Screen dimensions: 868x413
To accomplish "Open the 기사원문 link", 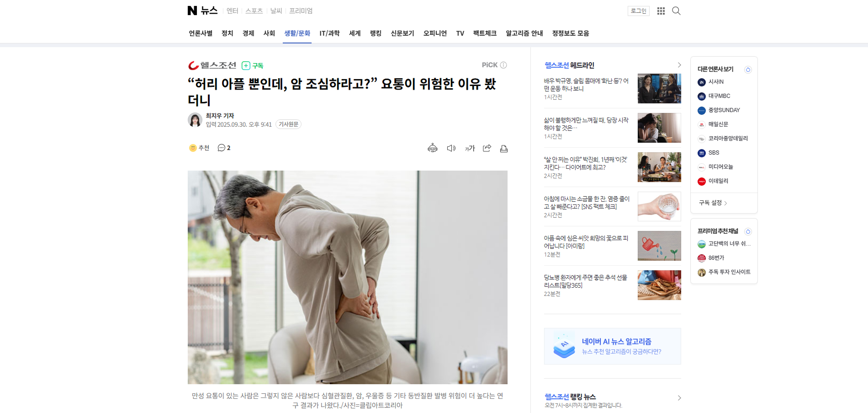I will point(288,124).
